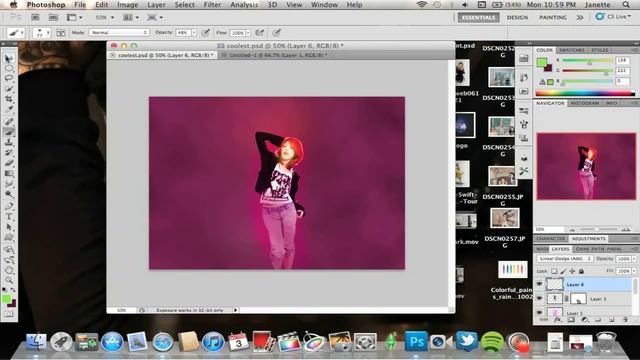The height and width of the screenshot is (360, 640).
Task: Switch to the Styles tab
Action: click(x=600, y=50)
